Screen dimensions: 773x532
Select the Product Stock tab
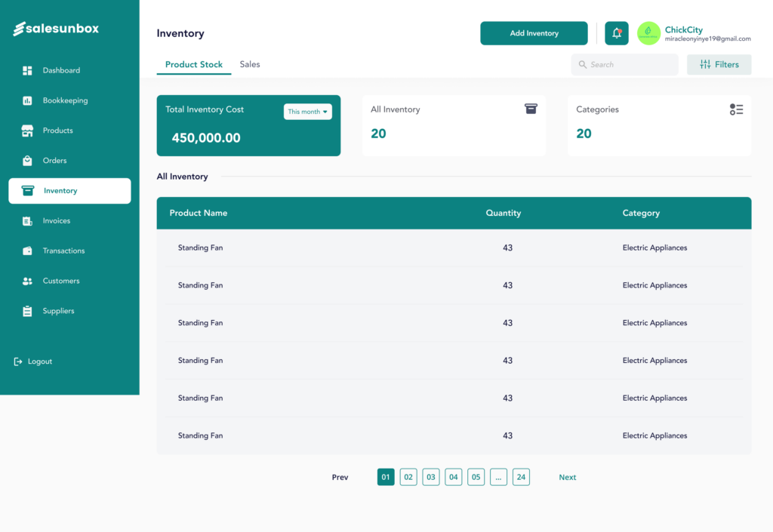(x=194, y=64)
